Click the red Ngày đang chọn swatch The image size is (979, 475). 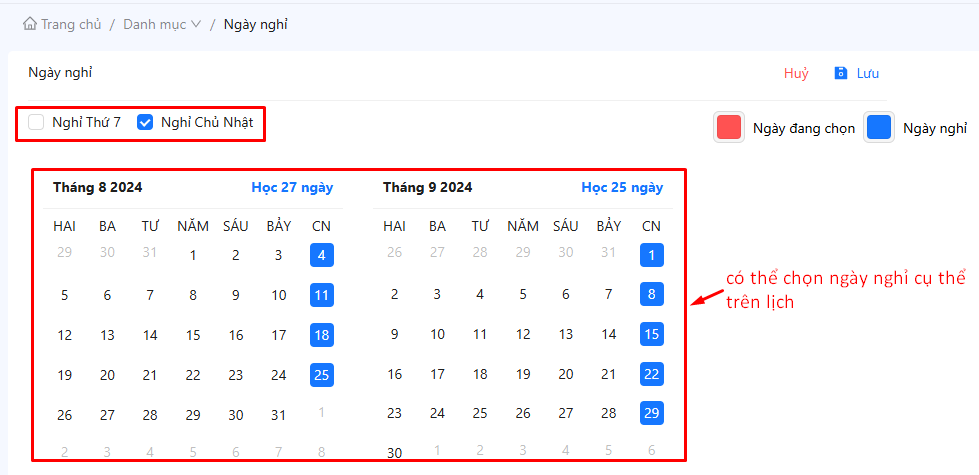729,128
